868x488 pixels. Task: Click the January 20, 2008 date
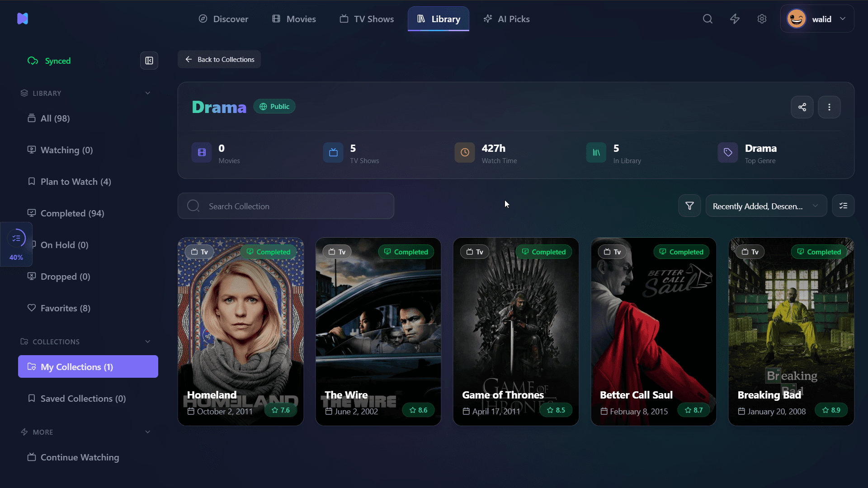coord(776,412)
